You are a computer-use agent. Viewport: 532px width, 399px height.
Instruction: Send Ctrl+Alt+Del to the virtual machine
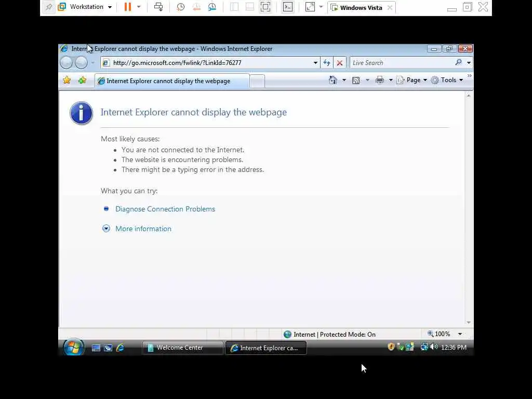click(158, 7)
